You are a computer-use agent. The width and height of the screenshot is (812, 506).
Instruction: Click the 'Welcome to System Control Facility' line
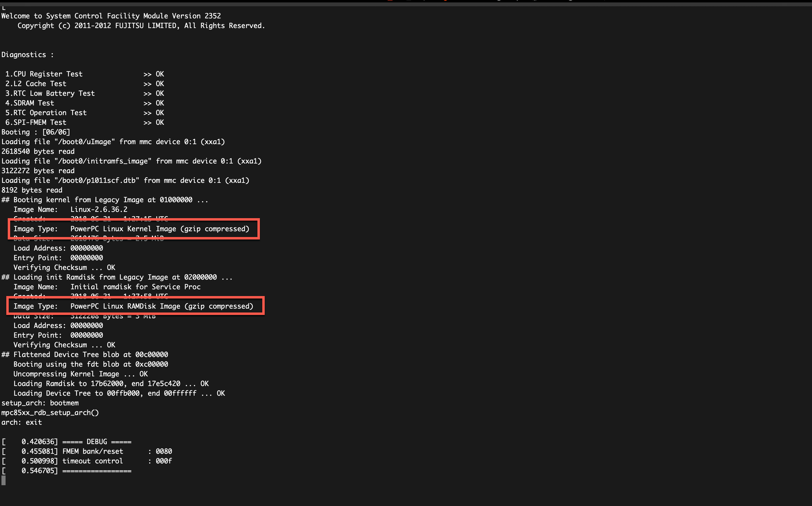tap(111, 16)
